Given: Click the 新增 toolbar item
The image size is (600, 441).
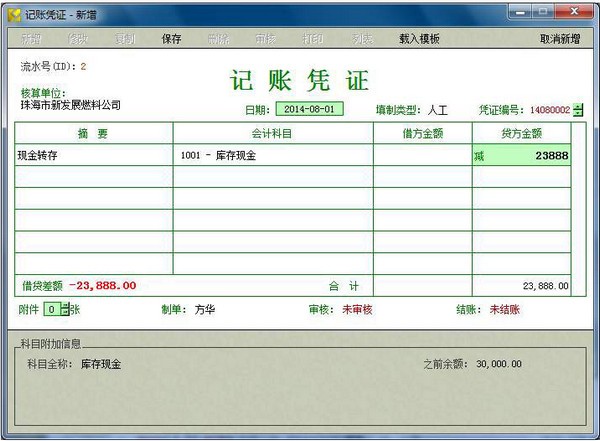Looking at the screenshot, I should (30, 39).
